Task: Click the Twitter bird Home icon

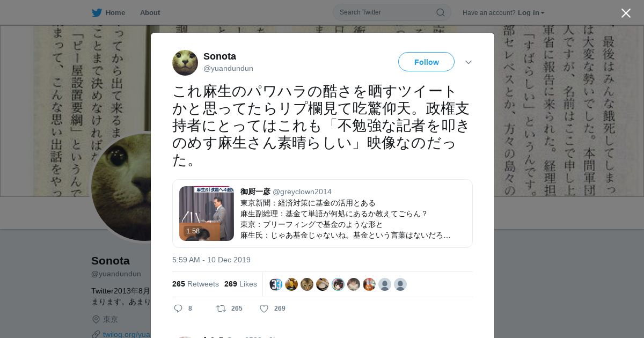Action: point(97,12)
